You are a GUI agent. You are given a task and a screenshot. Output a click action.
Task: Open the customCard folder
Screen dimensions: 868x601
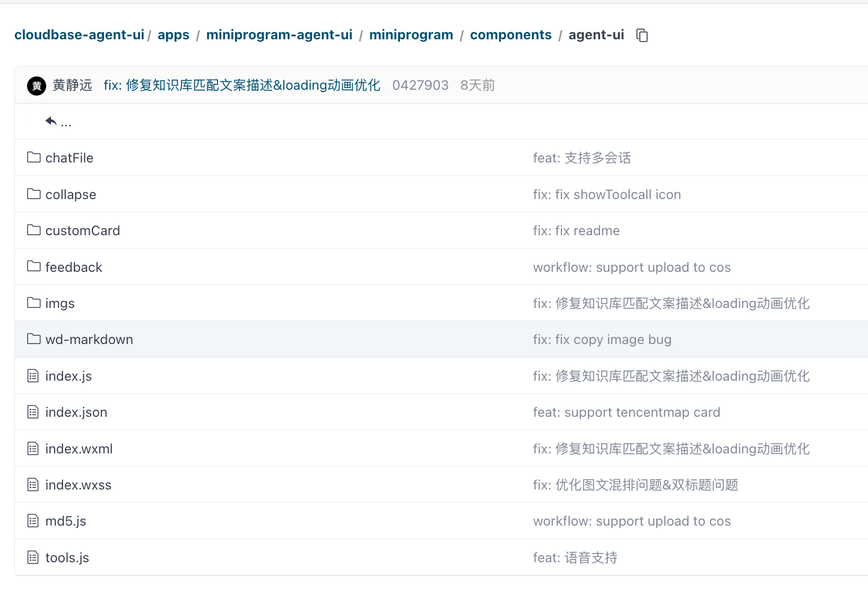coord(83,231)
